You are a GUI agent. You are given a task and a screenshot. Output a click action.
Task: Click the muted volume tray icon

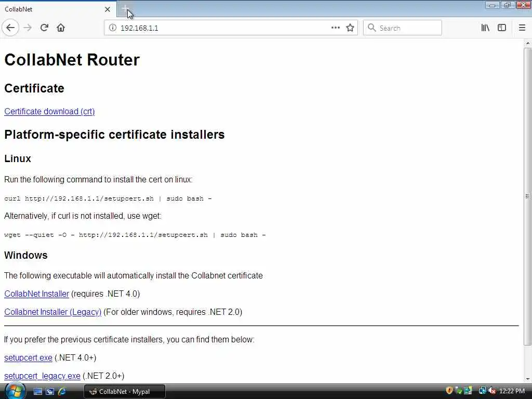(492, 391)
